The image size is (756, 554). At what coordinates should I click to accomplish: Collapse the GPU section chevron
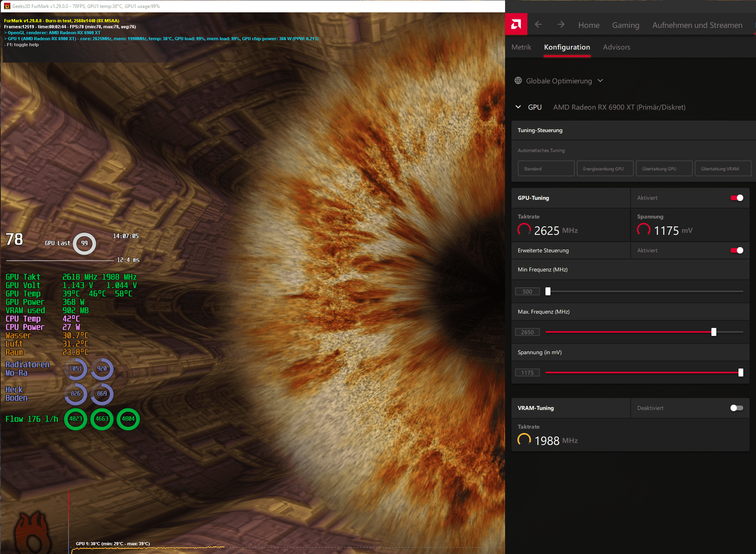[x=518, y=107]
